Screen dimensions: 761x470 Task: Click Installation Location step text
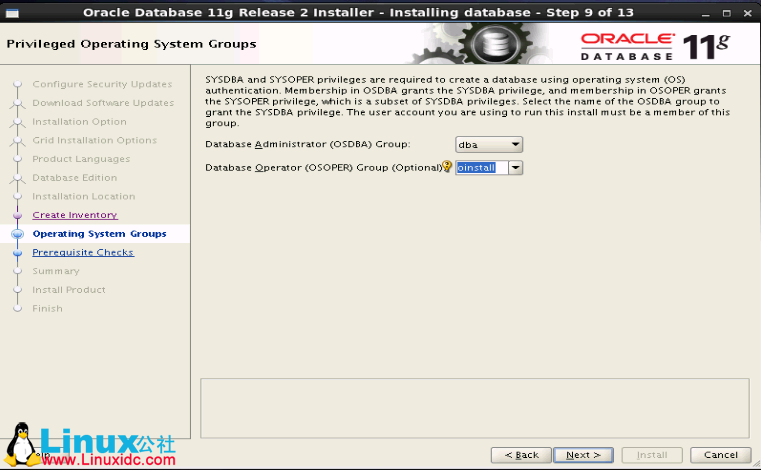click(84, 196)
